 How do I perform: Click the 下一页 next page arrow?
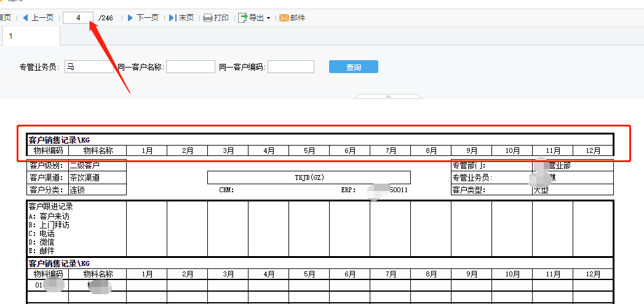coord(130,18)
